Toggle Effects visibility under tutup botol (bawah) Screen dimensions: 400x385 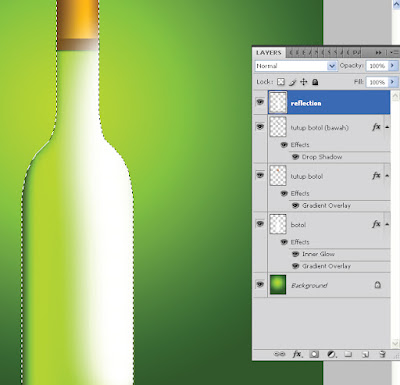284,145
